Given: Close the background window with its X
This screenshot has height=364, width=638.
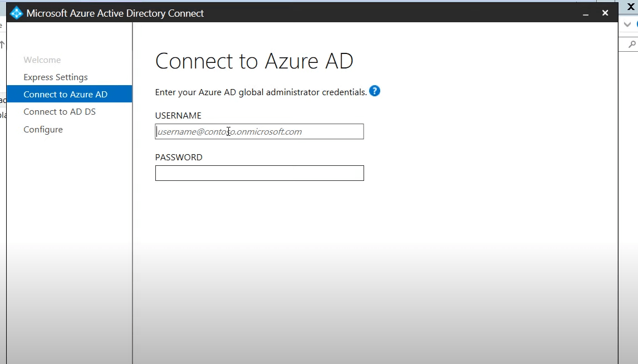Looking at the screenshot, I should click(631, 7).
